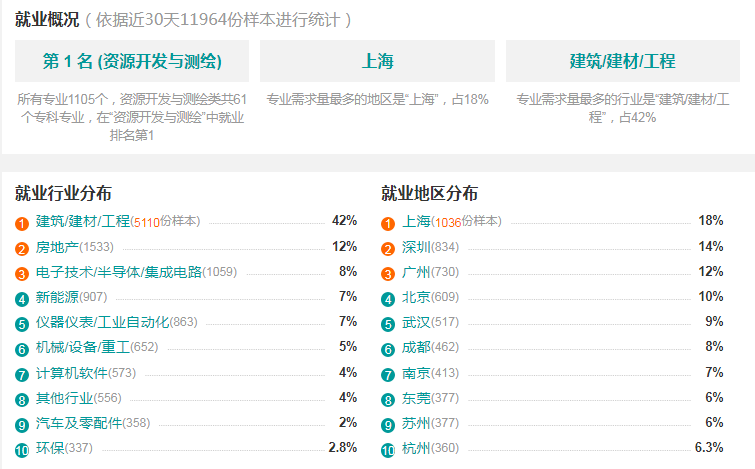Click the 42% value for 建筑/建材/工程
Image resolution: width=755 pixels, height=469 pixels.
(x=344, y=221)
